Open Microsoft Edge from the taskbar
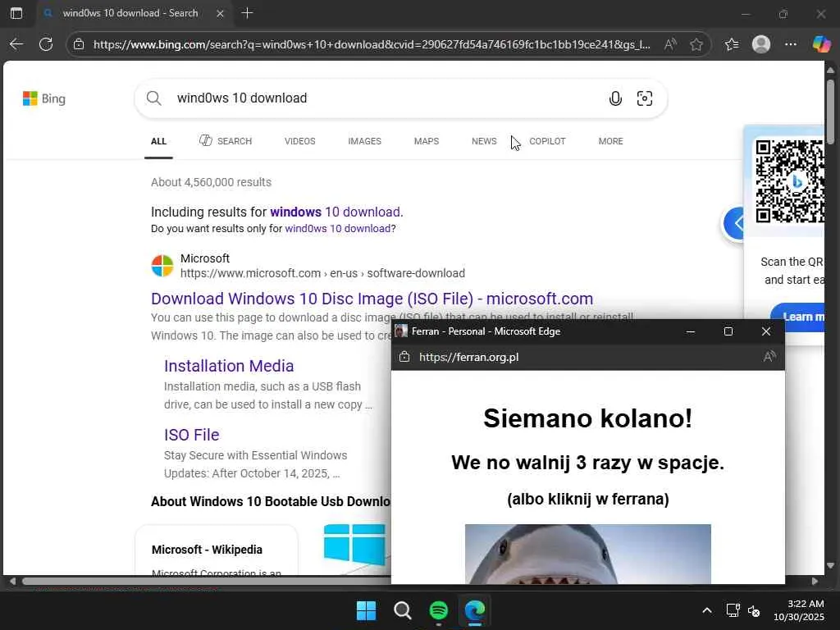This screenshot has height=630, width=840. click(x=475, y=610)
